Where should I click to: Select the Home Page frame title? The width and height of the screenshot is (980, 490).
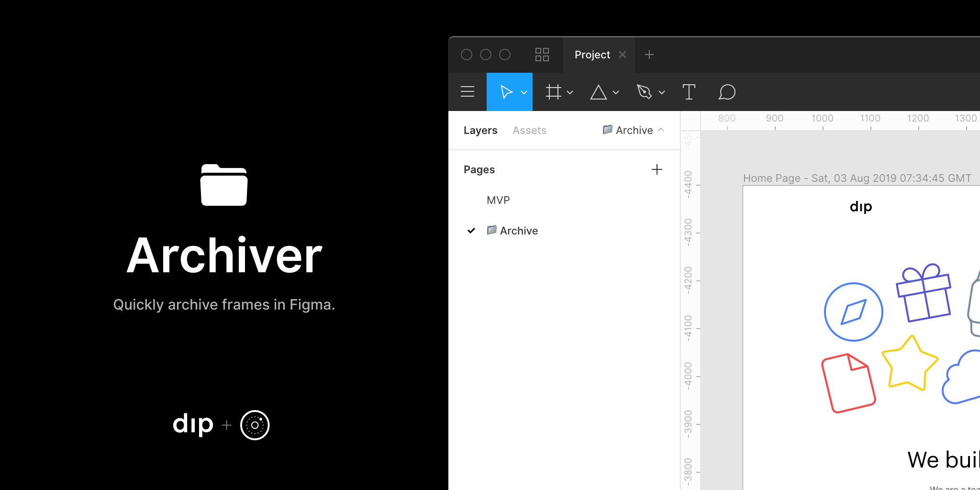pyautogui.click(x=857, y=178)
